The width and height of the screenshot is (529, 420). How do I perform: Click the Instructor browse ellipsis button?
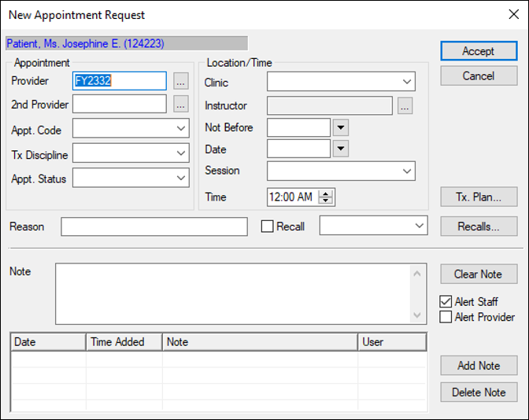[x=405, y=106]
